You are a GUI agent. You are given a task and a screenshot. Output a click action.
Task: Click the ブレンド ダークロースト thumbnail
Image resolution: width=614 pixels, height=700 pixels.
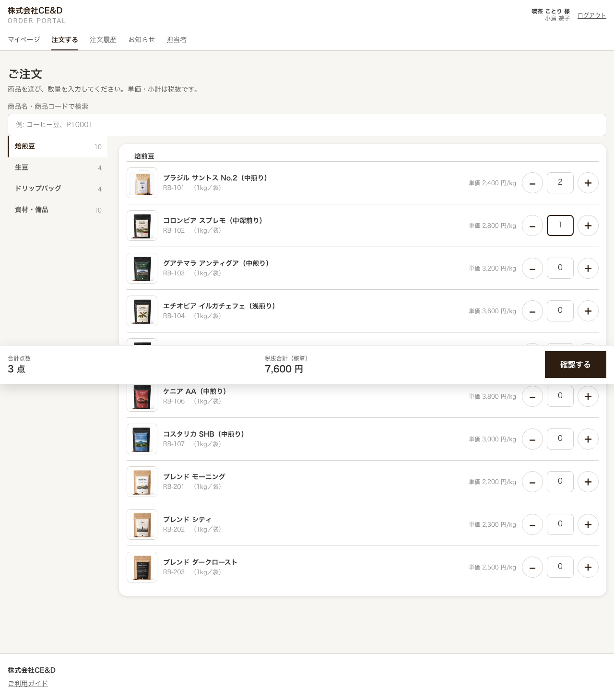click(x=142, y=567)
